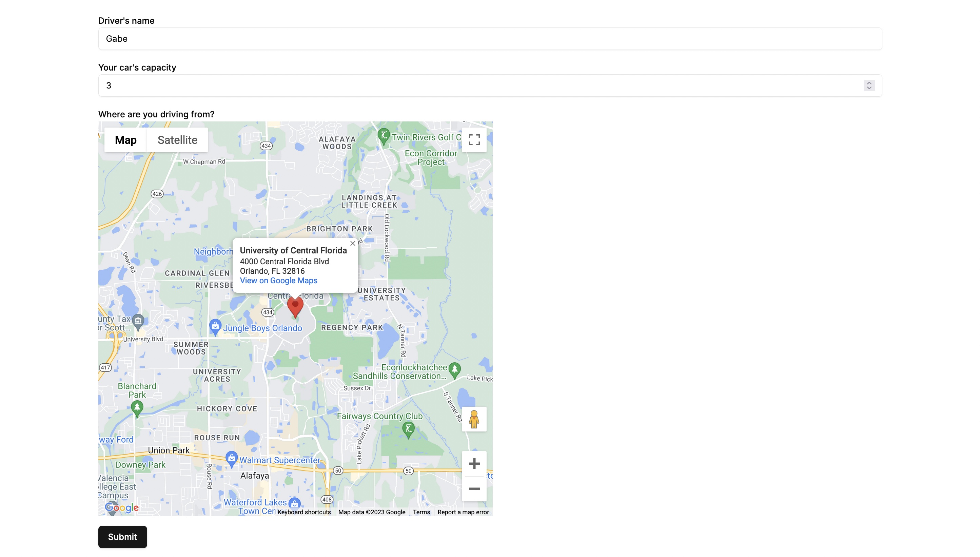Zoom out the map with minus

474,489
